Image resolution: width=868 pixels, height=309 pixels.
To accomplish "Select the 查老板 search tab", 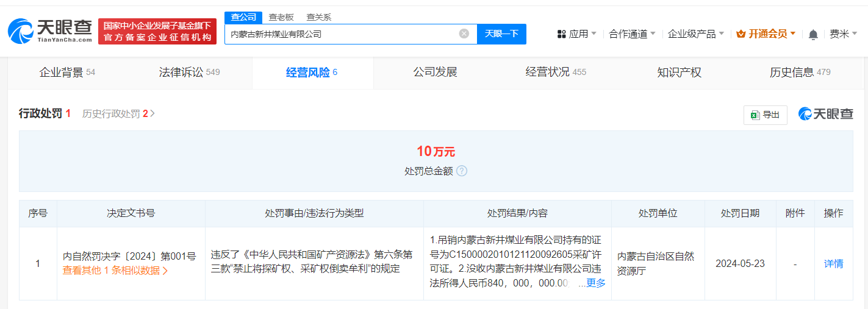I will click(x=281, y=17).
